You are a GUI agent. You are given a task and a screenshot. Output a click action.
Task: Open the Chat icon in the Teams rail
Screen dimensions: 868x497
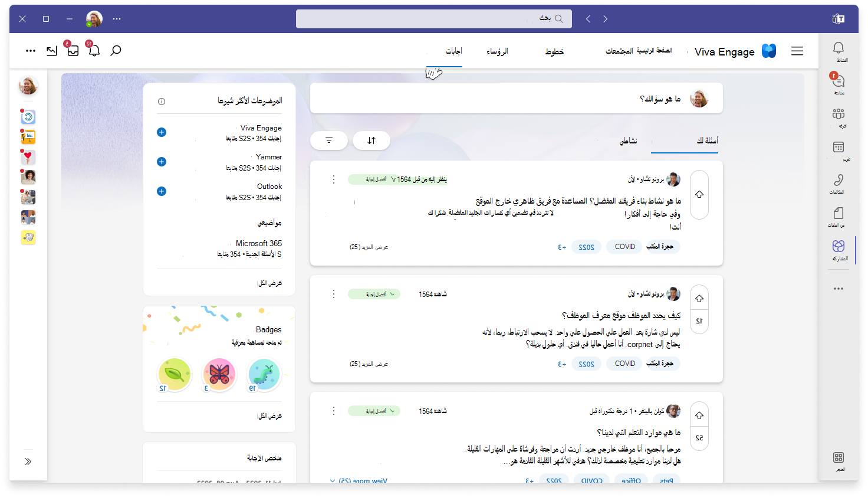click(839, 81)
